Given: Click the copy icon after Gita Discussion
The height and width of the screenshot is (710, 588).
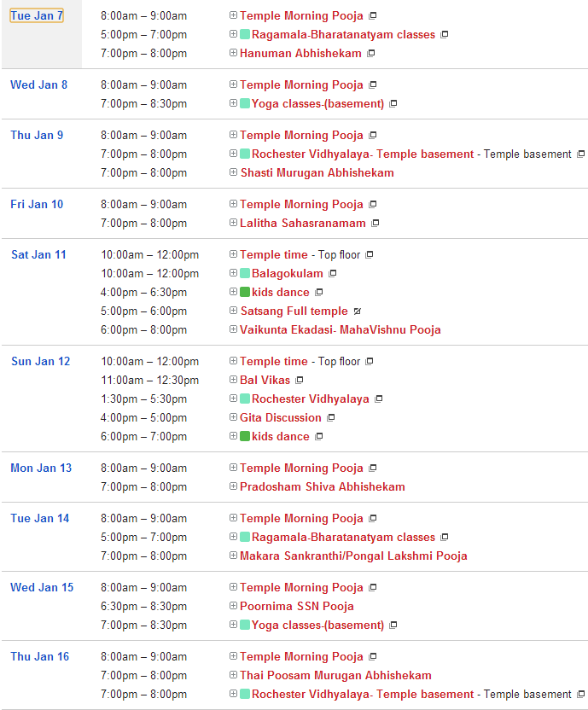Looking at the screenshot, I should coord(331,418).
